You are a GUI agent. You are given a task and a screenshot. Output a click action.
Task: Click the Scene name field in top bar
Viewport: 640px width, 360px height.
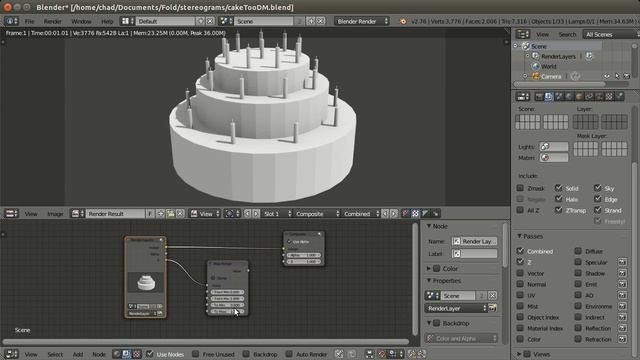263,21
